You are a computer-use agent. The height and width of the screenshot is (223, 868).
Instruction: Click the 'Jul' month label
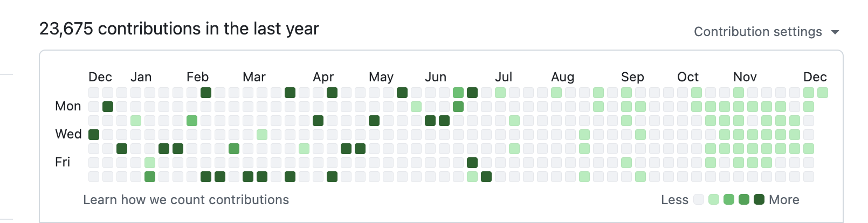504,77
